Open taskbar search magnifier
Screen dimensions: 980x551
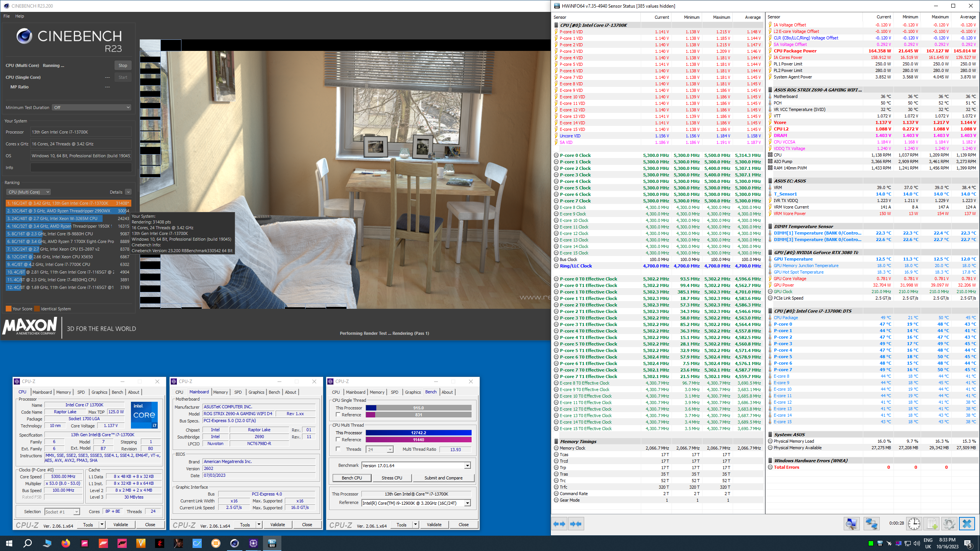(28, 543)
